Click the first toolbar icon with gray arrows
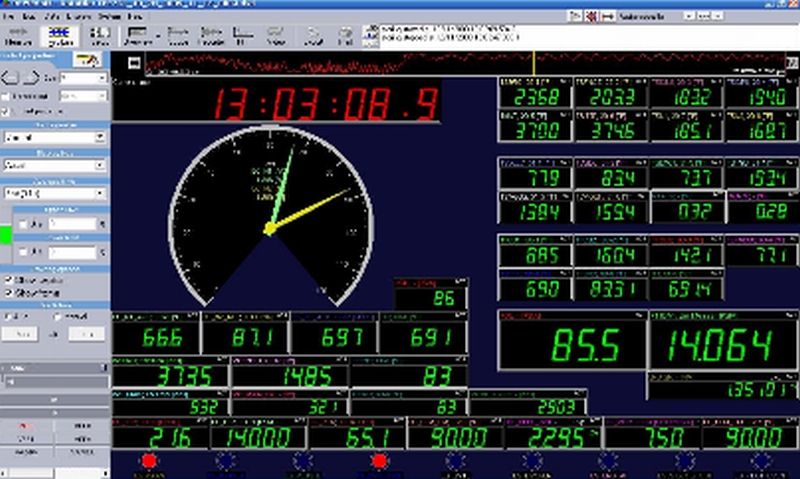Viewport: 800px width, 479px height. pos(19,36)
